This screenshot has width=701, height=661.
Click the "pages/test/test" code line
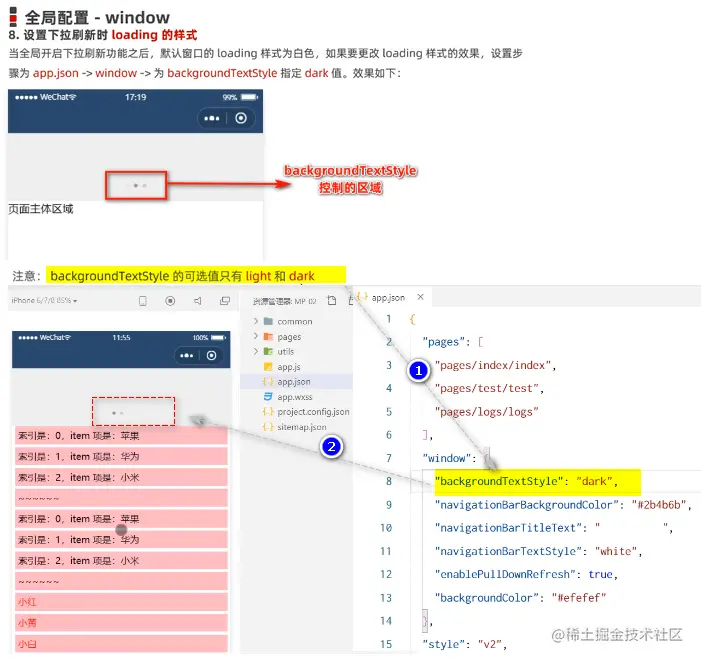pos(489,388)
